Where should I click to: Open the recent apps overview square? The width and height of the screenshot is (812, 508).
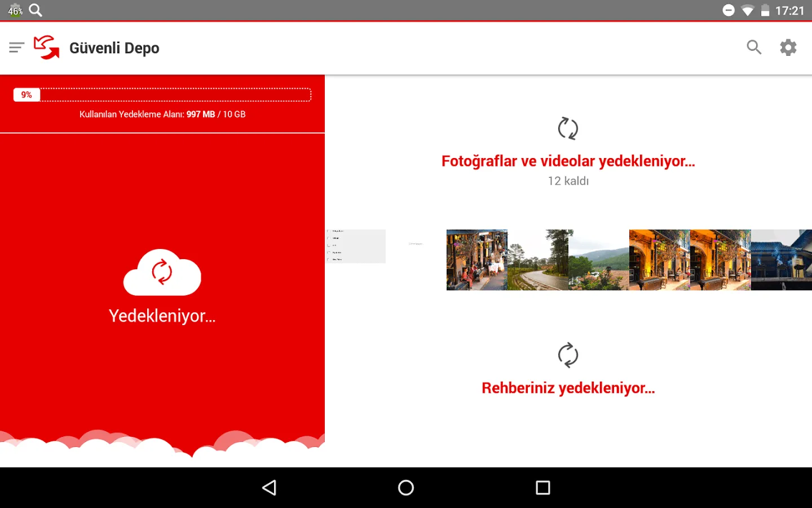pos(542,487)
